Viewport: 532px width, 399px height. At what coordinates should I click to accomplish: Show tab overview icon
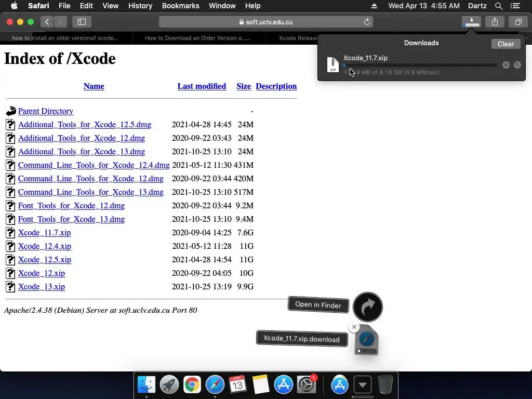(518, 22)
